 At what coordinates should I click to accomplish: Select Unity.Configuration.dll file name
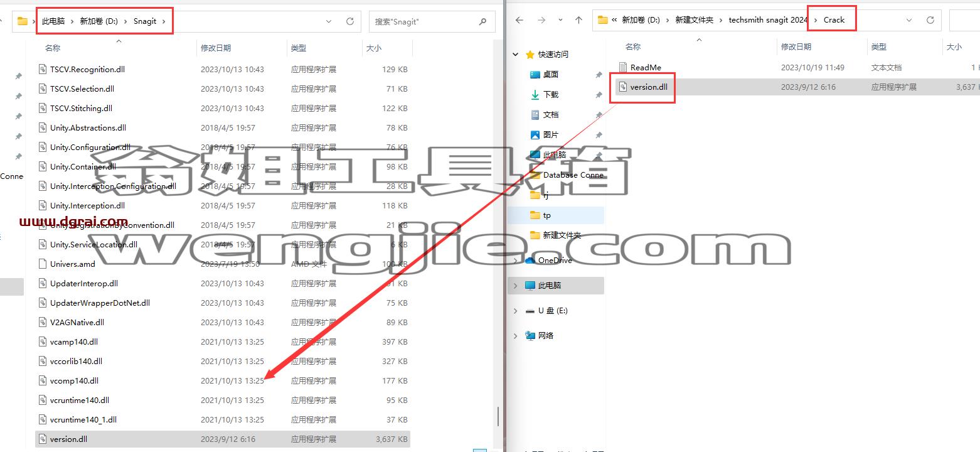[90, 147]
